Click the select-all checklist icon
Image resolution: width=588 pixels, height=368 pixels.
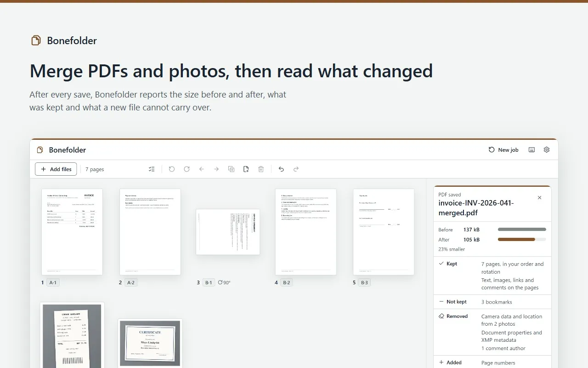152,169
